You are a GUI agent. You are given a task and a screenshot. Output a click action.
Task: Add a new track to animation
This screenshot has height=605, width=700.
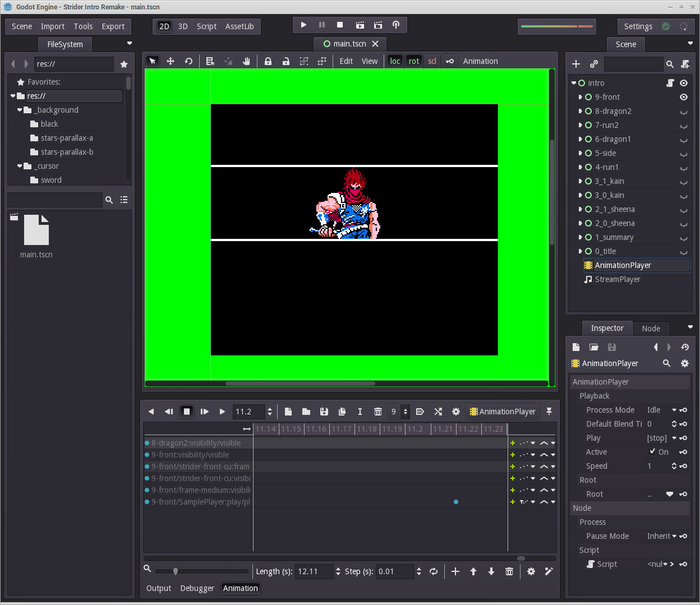point(455,571)
